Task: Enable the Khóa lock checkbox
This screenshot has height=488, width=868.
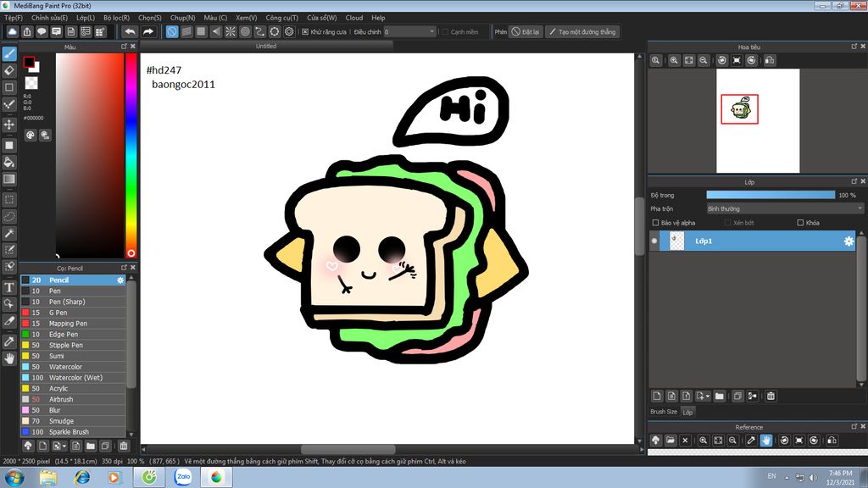Action: [800, 223]
